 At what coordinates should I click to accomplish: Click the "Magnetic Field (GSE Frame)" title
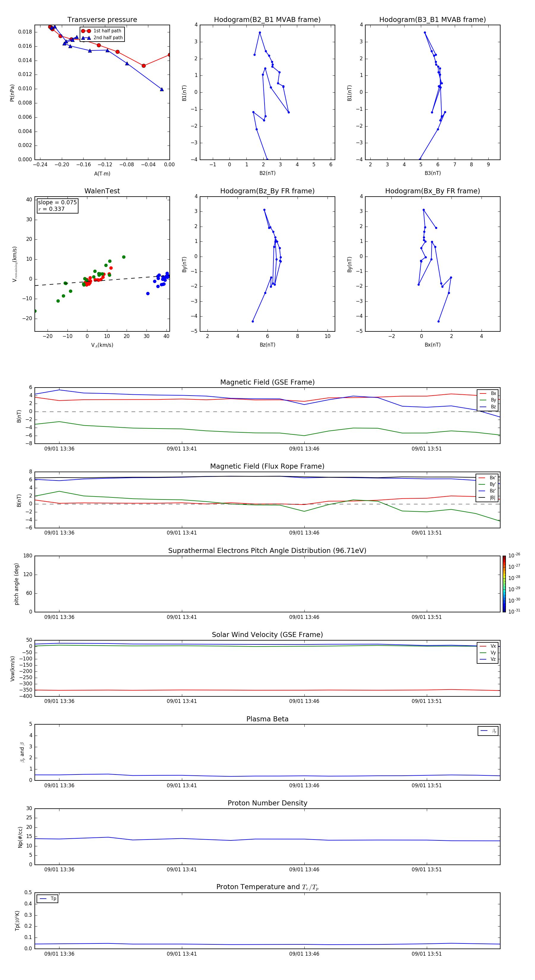(x=267, y=382)
